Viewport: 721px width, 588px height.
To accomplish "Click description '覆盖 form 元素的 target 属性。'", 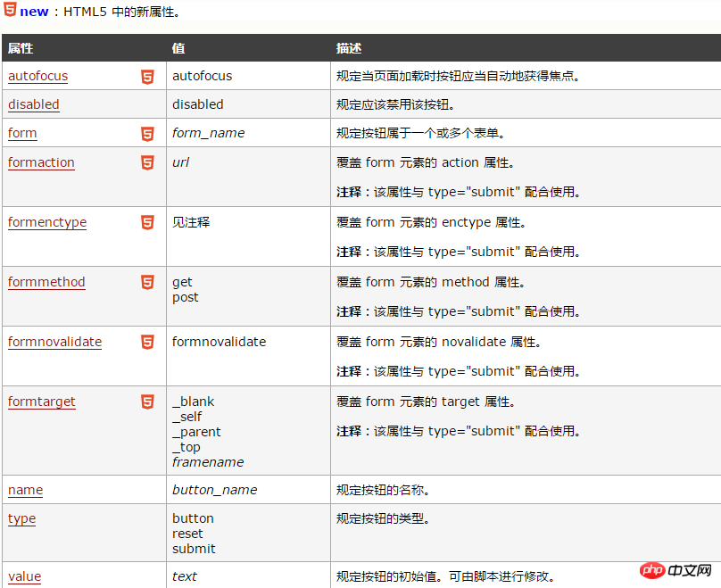I will [426, 402].
